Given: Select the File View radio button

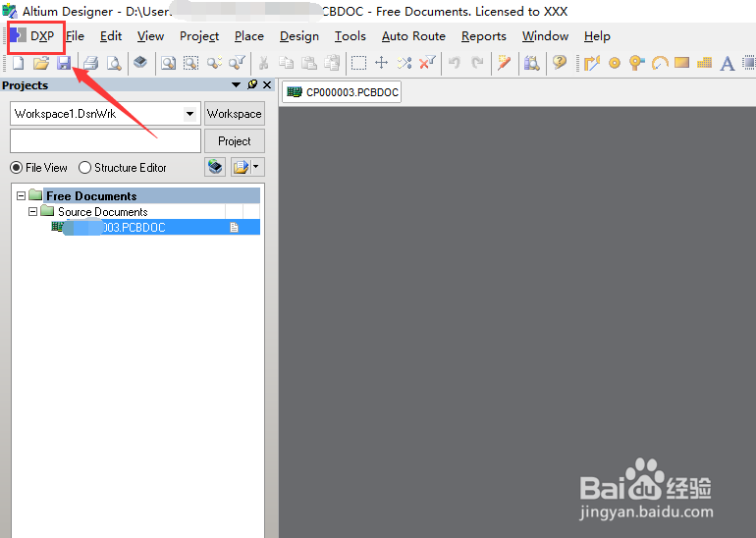Looking at the screenshot, I should [x=17, y=168].
